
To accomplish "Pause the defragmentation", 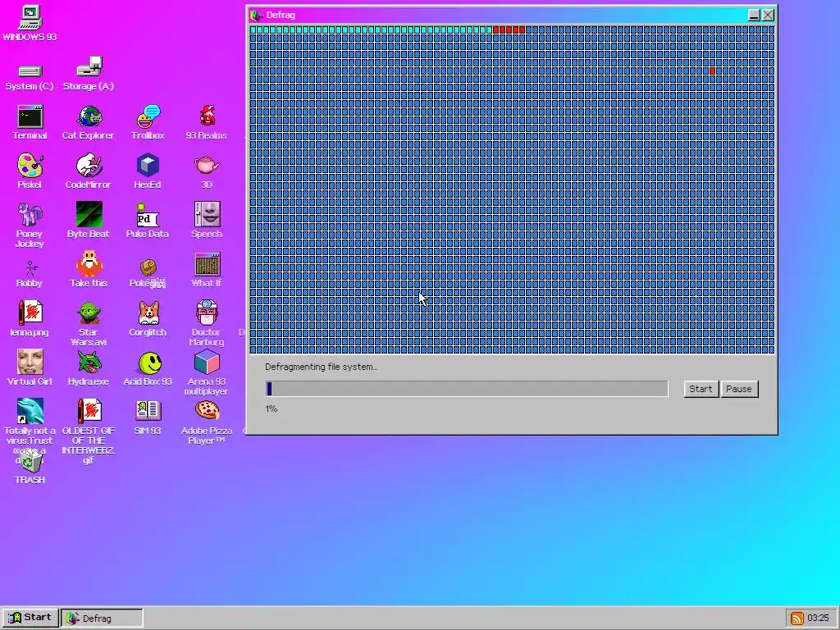I will coord(739,389).
